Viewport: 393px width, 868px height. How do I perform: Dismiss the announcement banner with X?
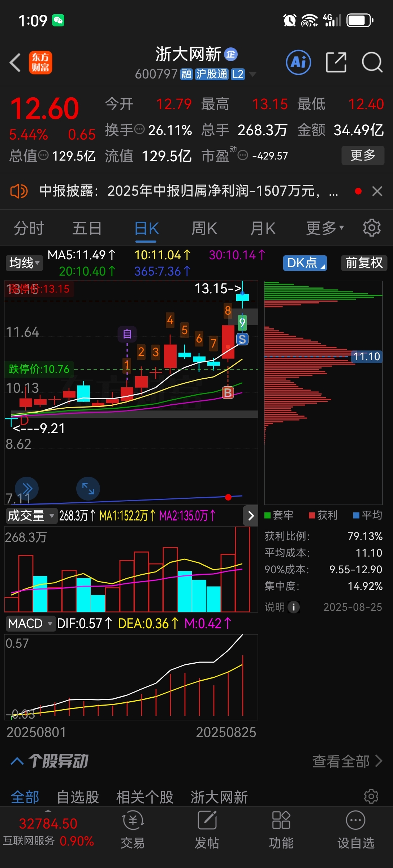377,191
